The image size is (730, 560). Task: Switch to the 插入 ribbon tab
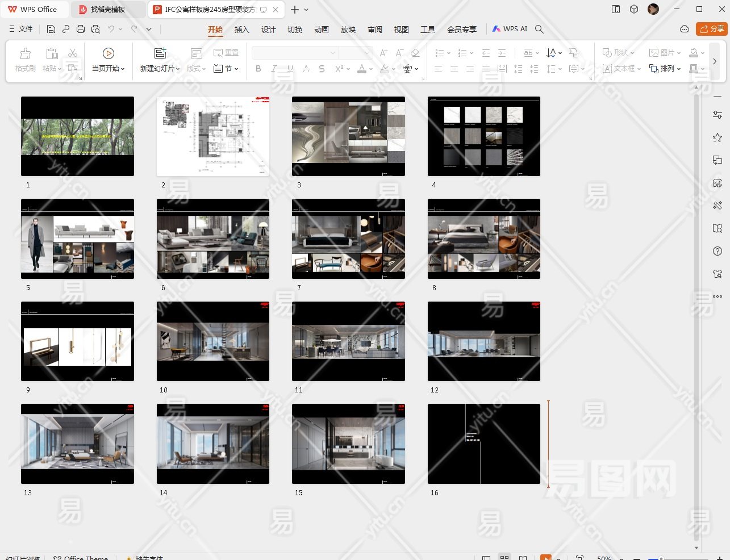(241, 30)
